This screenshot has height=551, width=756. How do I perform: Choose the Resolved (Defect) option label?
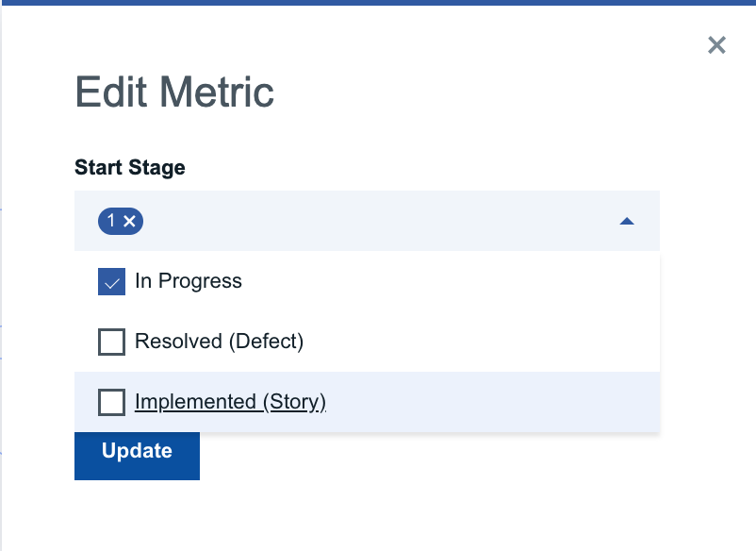219,342
